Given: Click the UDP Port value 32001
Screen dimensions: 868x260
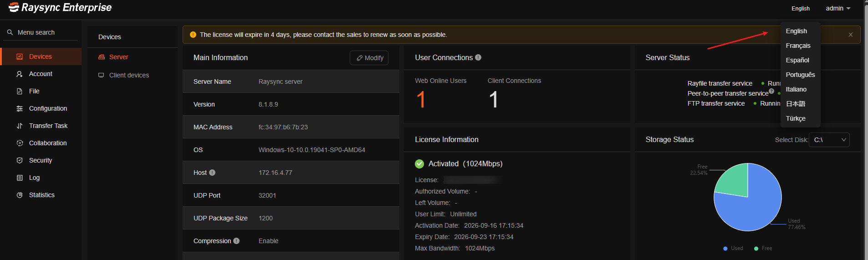Looking at the screenshot, I should [267, 195].
